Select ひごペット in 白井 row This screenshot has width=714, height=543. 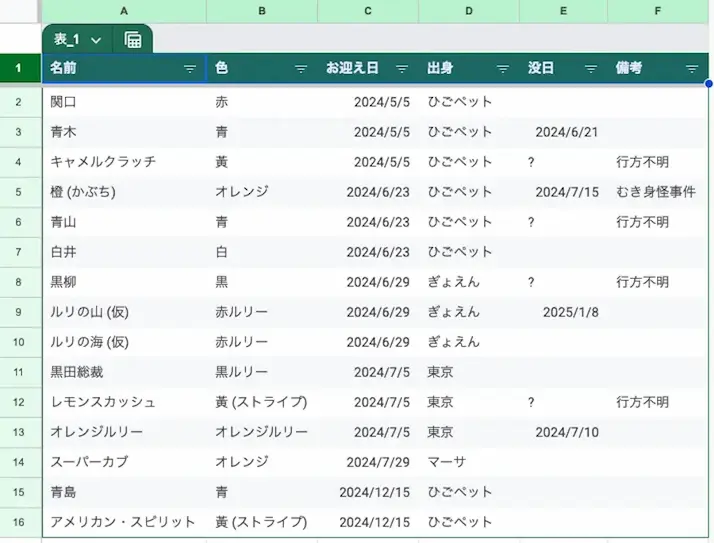(469, 252)
